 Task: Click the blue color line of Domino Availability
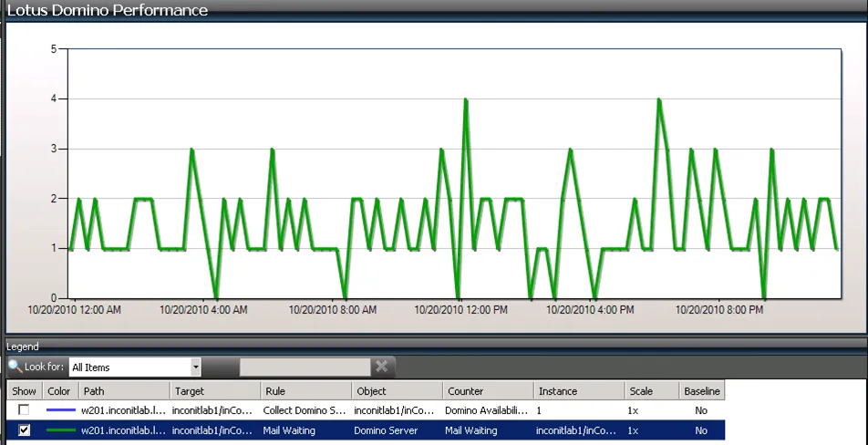61,410
